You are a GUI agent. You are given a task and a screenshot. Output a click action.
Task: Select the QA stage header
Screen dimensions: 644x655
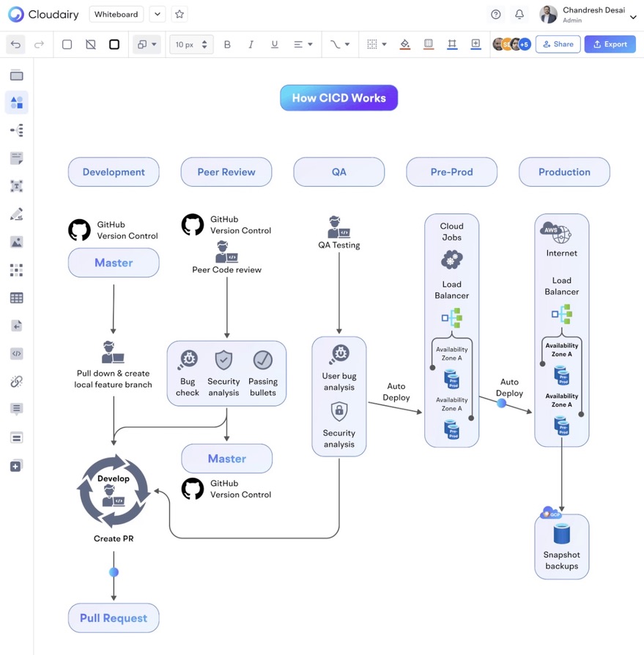338,171
